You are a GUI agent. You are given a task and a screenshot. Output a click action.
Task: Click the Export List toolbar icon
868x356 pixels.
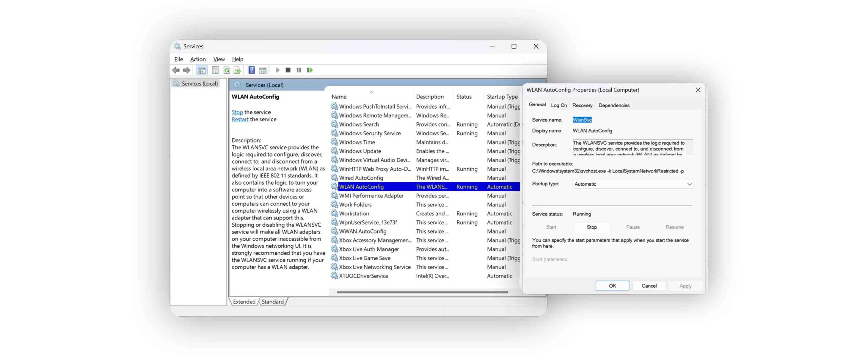[237, 70]
